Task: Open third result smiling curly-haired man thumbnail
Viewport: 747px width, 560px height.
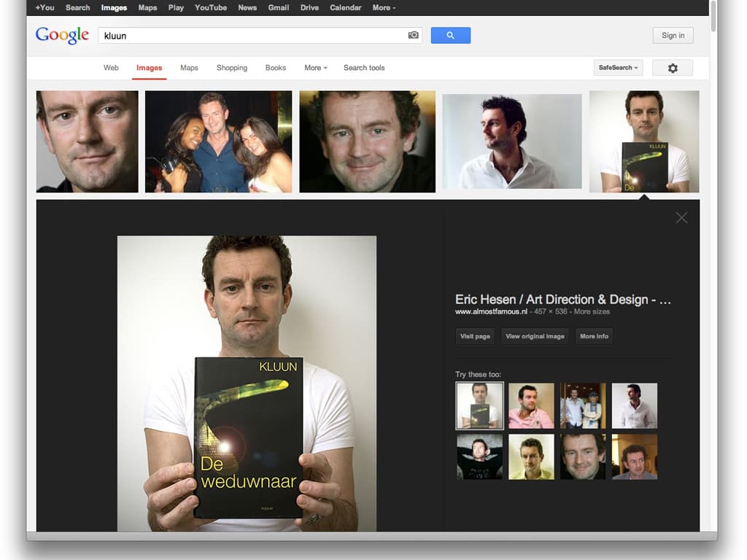Action: coord(368,141)
